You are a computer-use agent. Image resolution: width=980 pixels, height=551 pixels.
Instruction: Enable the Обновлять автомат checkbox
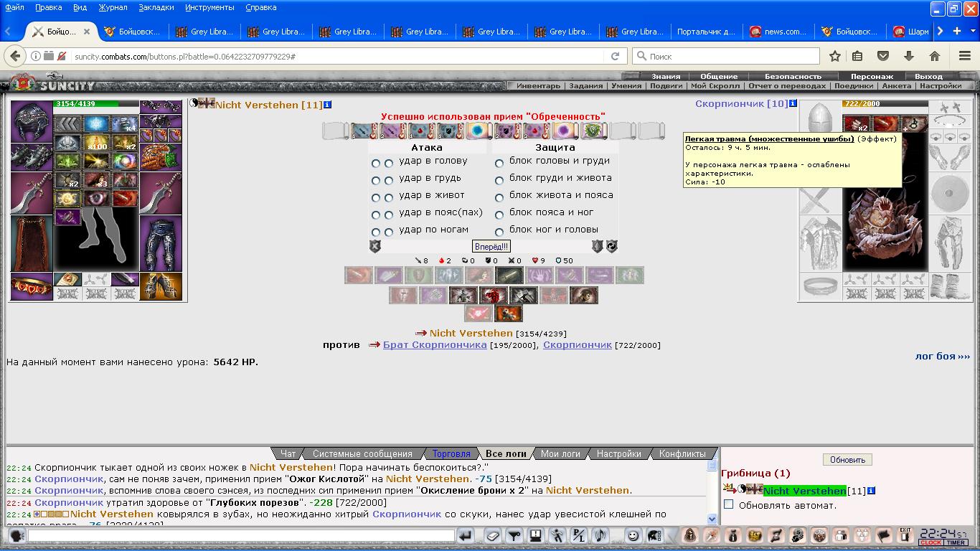click(x=729, y=504)
